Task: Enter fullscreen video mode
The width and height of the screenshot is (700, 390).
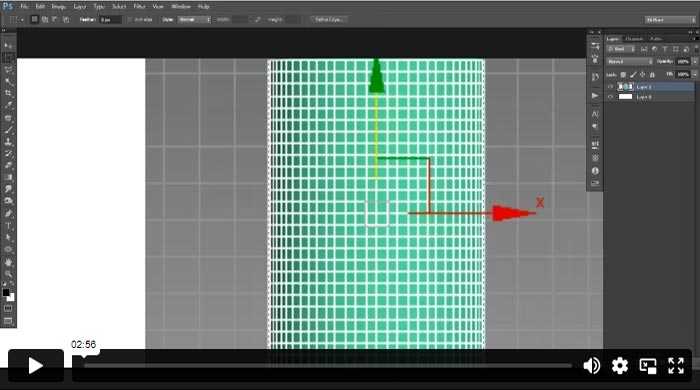Action: tap(676, 366)
